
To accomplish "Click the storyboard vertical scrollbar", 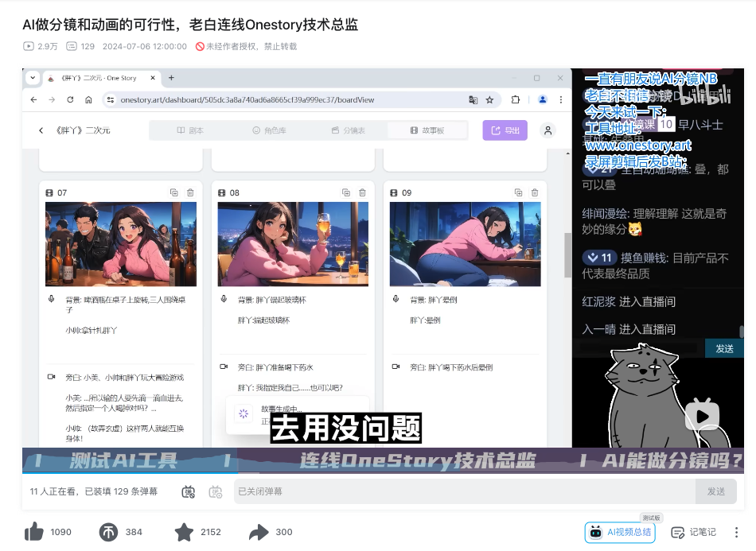I will pos(567,255).
